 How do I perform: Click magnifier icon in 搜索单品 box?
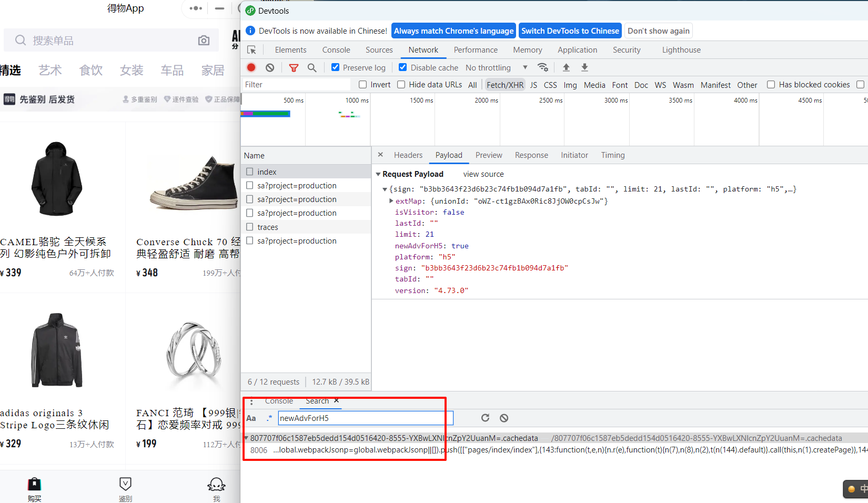[x=21, y=41]
